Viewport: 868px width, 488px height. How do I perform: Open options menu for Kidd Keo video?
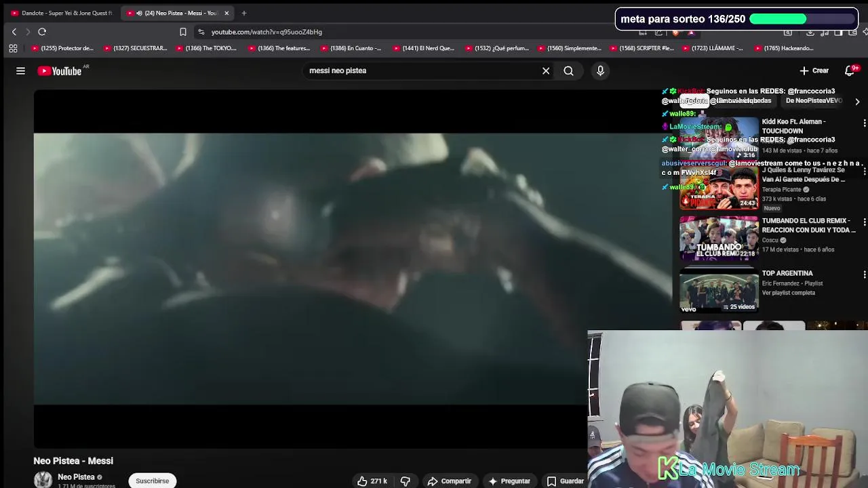point(864,123)
